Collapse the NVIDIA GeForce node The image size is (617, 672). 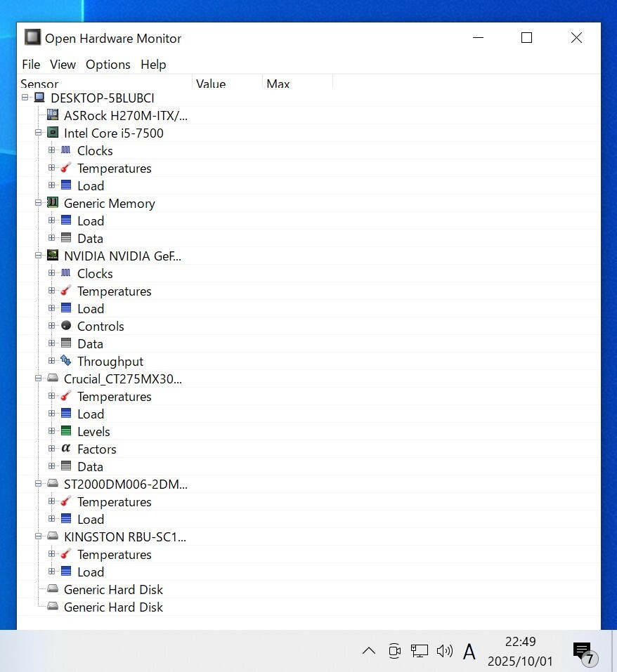(38, 256)
